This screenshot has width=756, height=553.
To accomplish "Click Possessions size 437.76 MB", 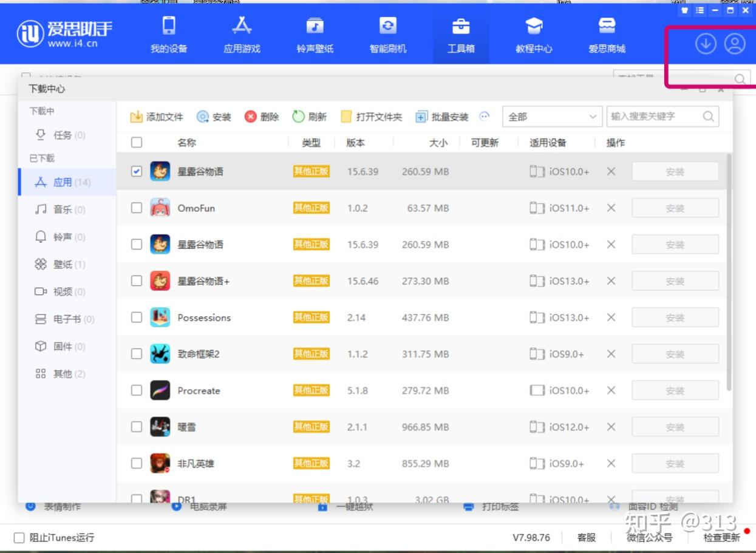I will coord(425,317).
